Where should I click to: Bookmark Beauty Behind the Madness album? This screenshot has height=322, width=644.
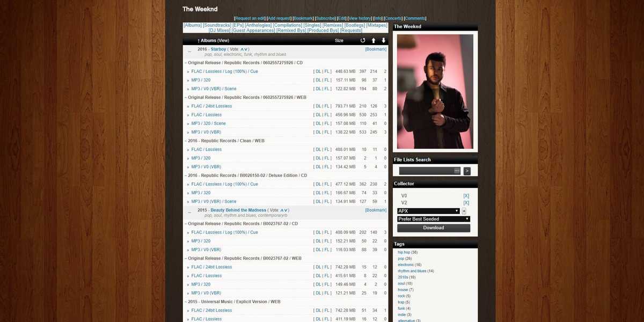pyautogui.click(x=376, y=210)
